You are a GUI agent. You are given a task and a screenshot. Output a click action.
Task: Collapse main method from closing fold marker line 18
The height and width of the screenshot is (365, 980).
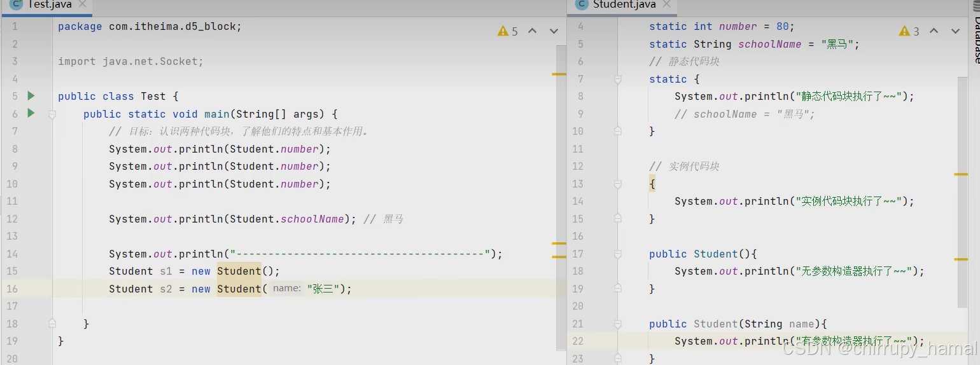point(53,324)
